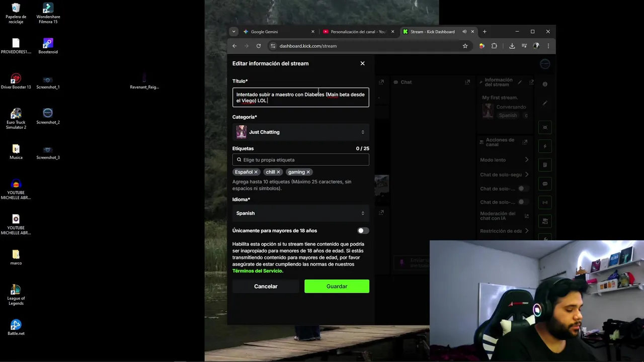The image size is (644, 362).
Task: Mute the Kick Dashboard tab audio
Action: coord(464,32)
